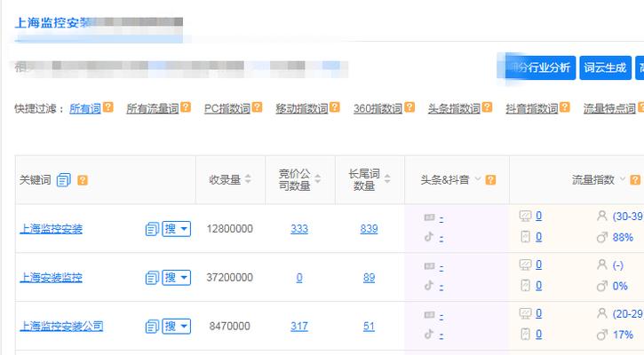
Task: Open 搜 dropdown in 上海安装监控 row
Action: 177,278
